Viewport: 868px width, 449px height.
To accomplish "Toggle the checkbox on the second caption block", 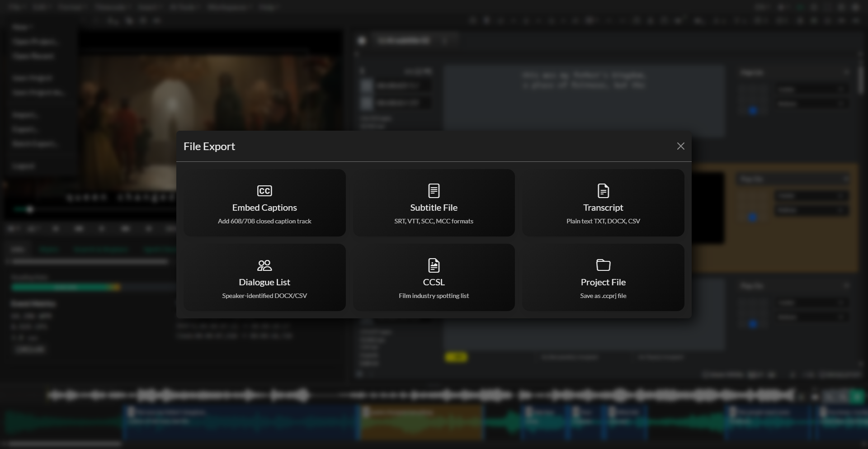I will (x=367, y=103).
